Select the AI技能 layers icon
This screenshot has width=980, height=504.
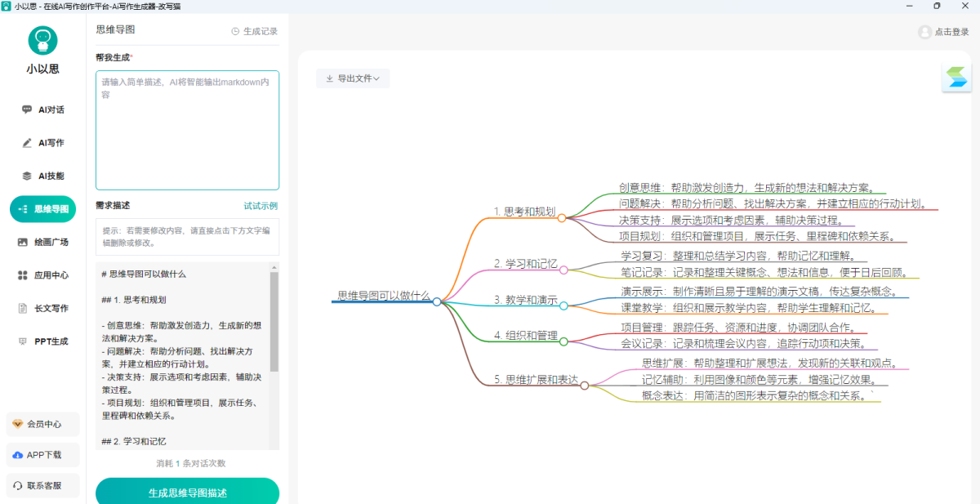click(27, 176)
